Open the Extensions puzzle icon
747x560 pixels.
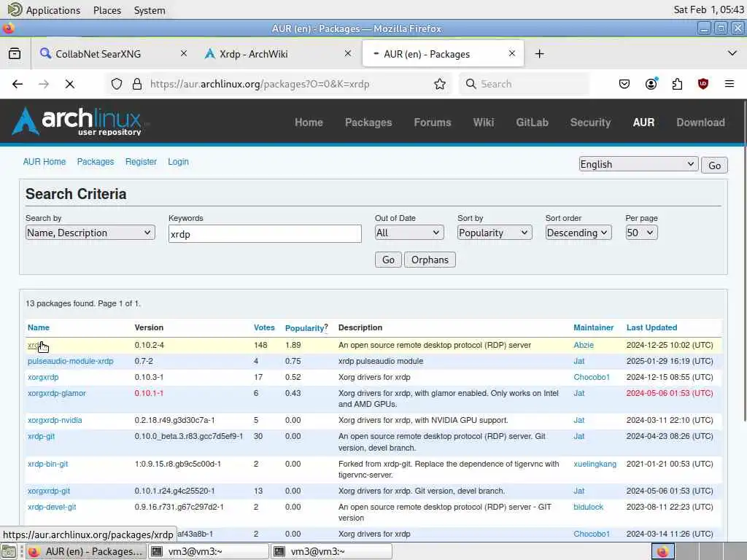point(677,85)
